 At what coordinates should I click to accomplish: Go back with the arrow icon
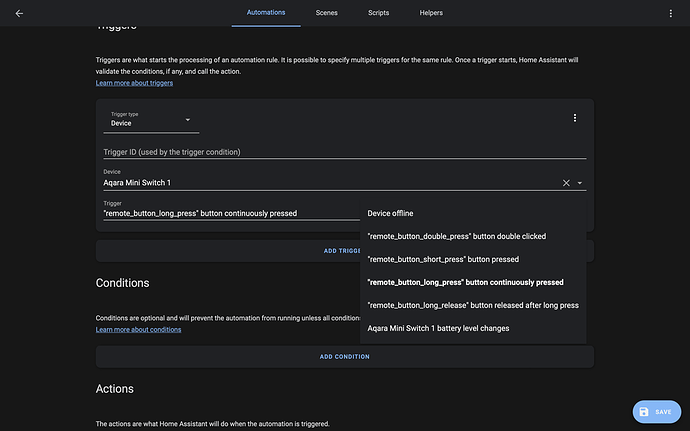pyautogui.click(x=19, y=13)
